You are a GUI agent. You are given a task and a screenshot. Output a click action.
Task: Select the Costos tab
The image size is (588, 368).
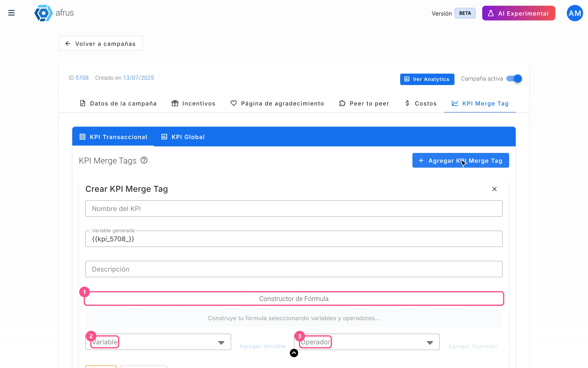[x=421, y=103]
